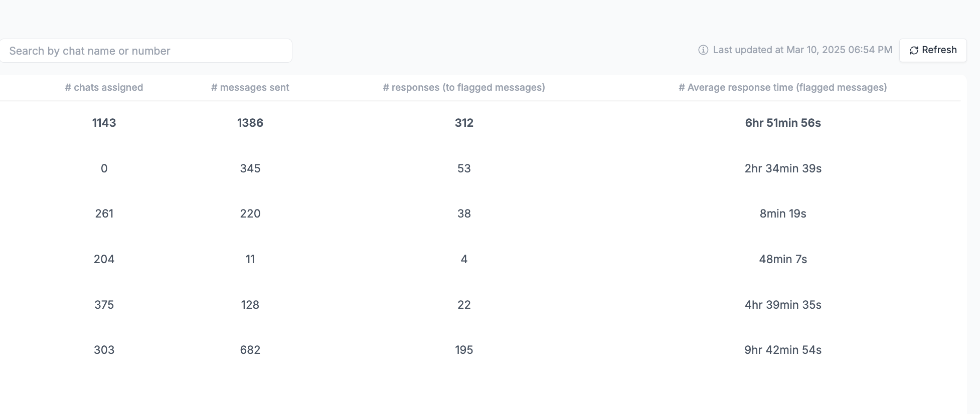Sort by # messages sent column header
980x414 pixels.
[x=250, y=87]
